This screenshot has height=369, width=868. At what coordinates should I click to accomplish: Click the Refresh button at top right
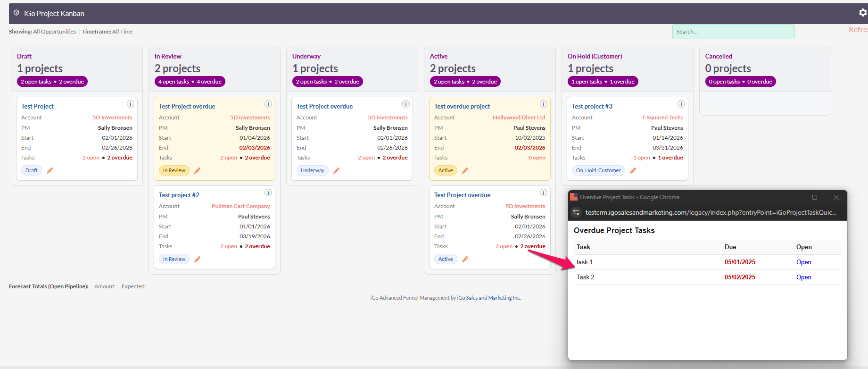pos(858,30)
